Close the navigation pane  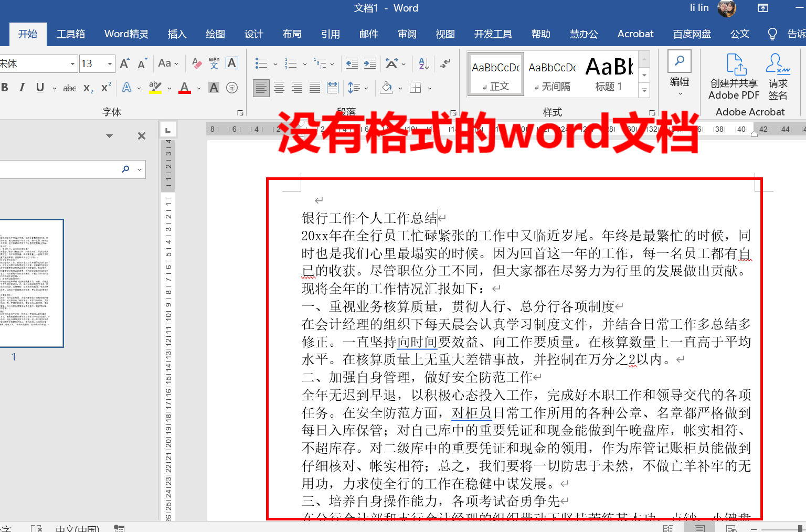tap(141, 136)
